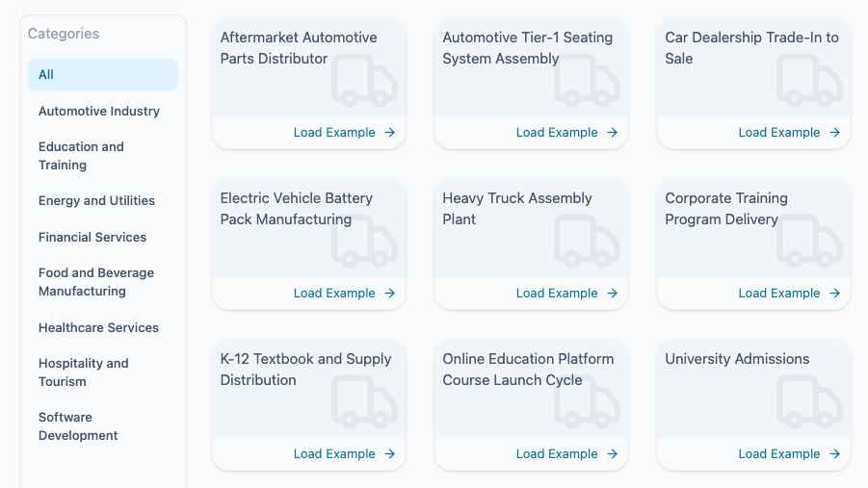Choose Energy and Utilities category

[96, 201]
